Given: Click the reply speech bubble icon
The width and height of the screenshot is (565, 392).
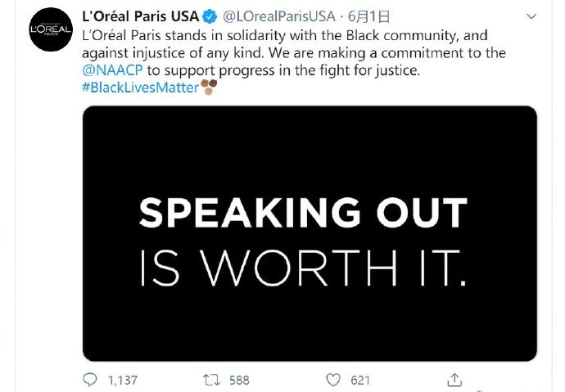Looking at the screenshot, I should (x=90, y=380).
